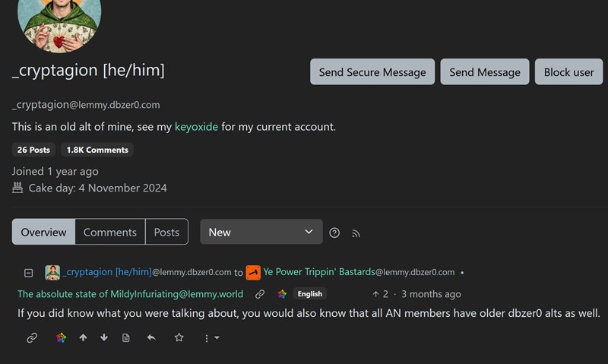The width and height of the screenshot is (608, 364).
Task: Select the Overview view
Action: coord(43,232)
